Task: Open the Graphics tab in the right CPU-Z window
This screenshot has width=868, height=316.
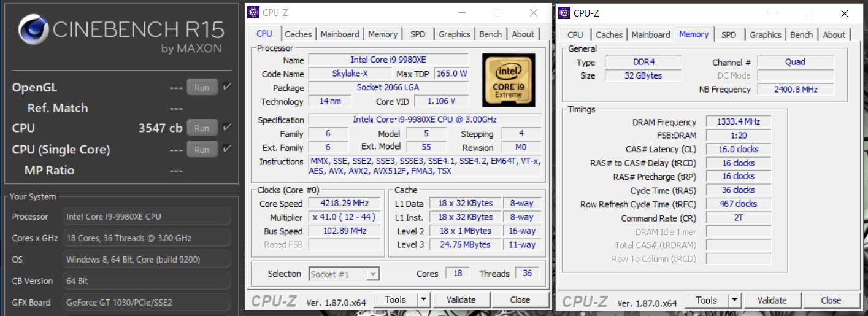Action: [766, 35]
